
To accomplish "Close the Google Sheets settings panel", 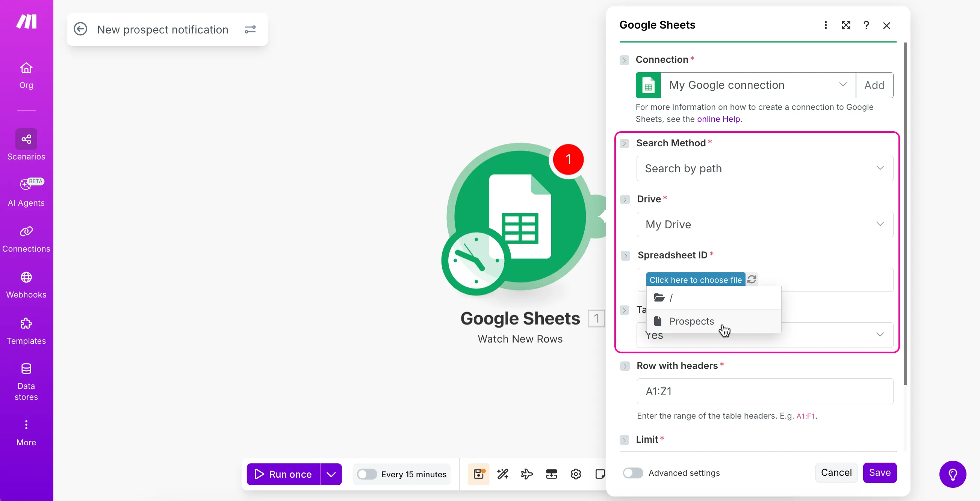I will [x=887, y=26].
